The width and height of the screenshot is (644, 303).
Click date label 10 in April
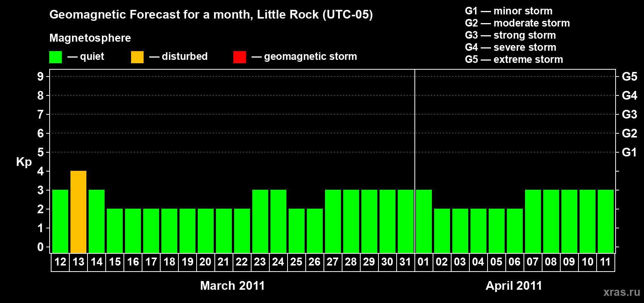(x=588, y=262)
